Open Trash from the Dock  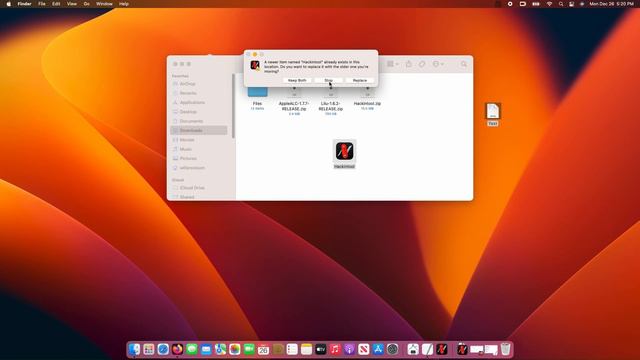(505, 349)
